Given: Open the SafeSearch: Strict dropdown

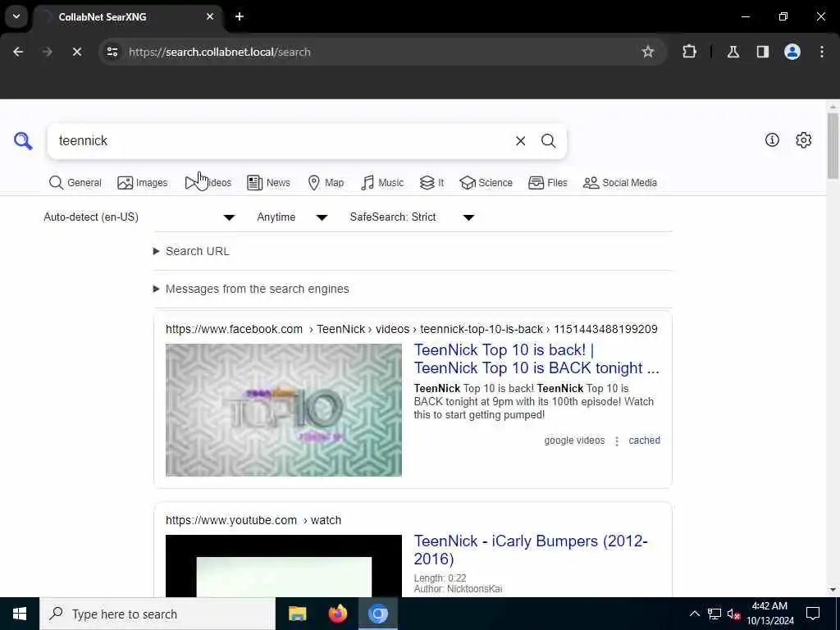Looking at the screenshot, I should tap(412, 217).
